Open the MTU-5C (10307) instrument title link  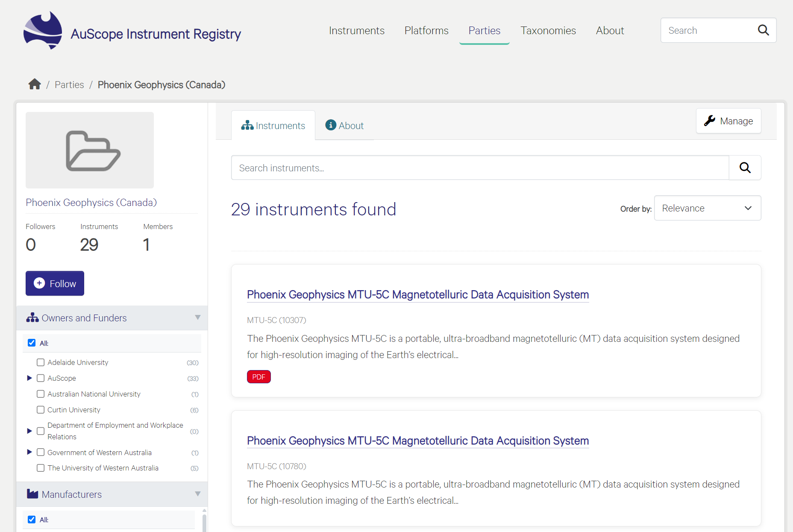point(418,294)
